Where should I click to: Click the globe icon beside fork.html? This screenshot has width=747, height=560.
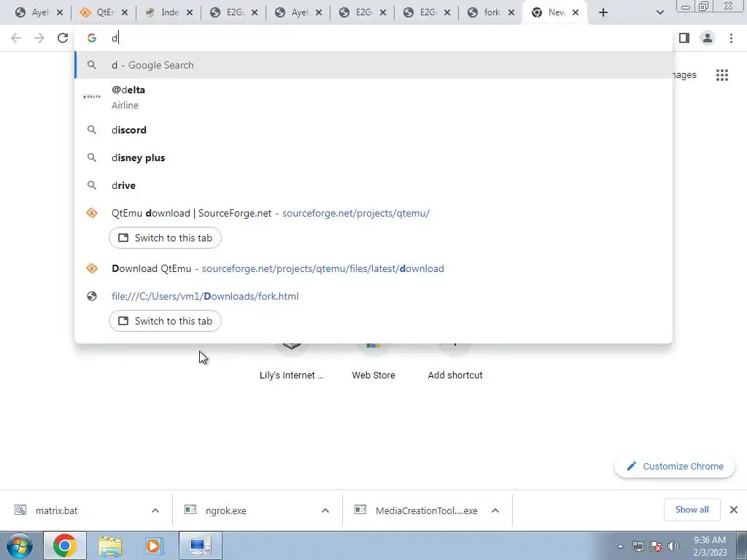(91, 296)
